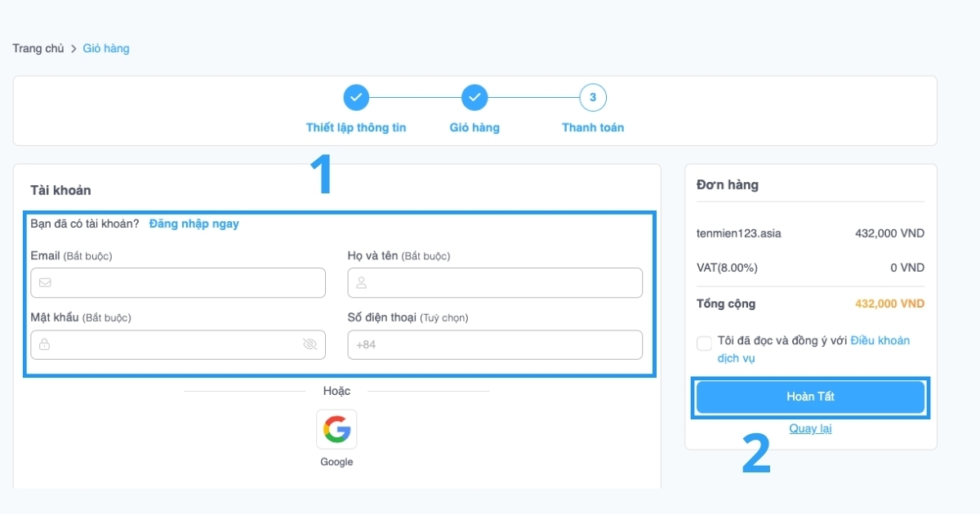
Task: Click the Quay lại link
Action: (x=809, y=428)
